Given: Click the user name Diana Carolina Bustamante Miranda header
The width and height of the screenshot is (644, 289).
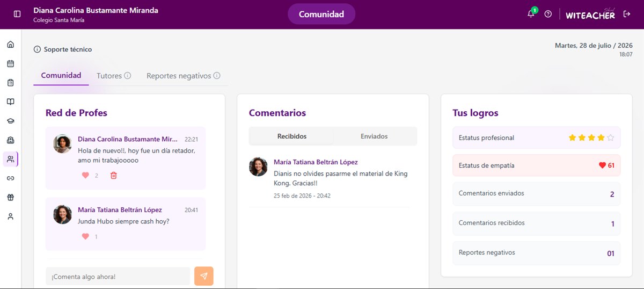Looking at the screenshot, I should pyautogui.click(x=96, y=10).
